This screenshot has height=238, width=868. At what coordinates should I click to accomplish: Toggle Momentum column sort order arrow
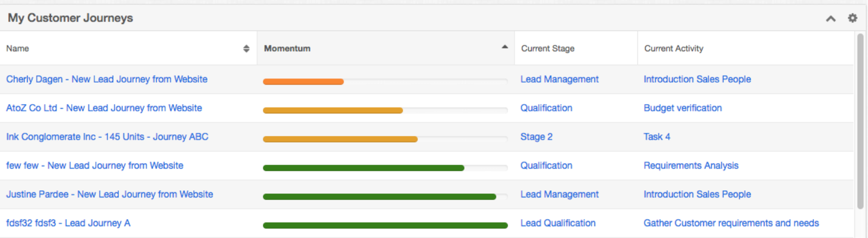(x=505, y=47)
